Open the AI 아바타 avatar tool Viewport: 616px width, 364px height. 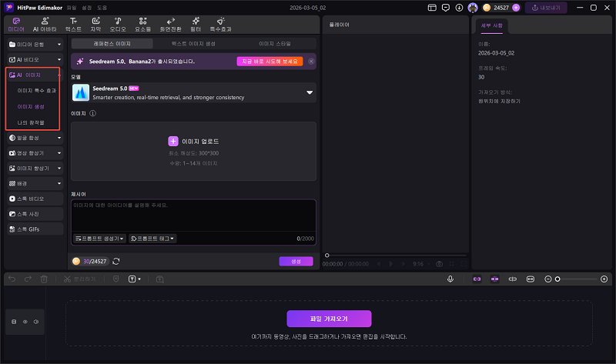click(45, 25)
